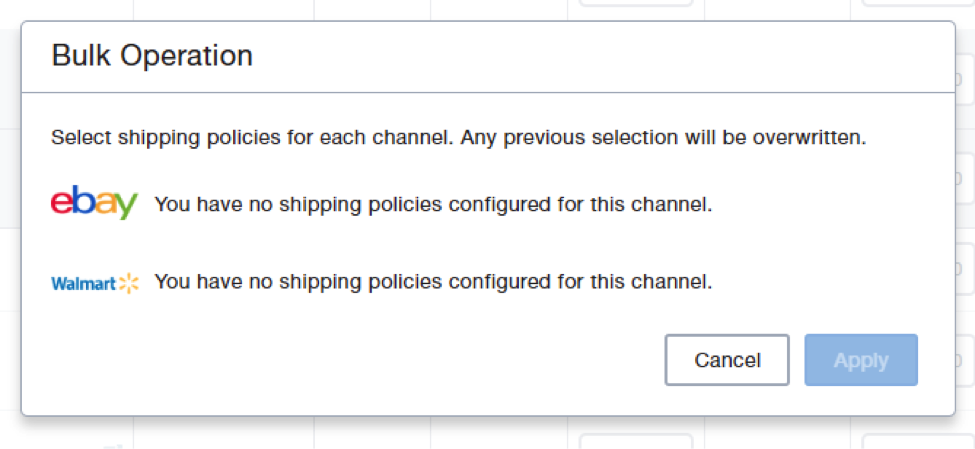Image resolution: width=975 pixels, height=449 pixels.
Task: Click the eBay no shipping policies message
Action: [x=433, y=205]
